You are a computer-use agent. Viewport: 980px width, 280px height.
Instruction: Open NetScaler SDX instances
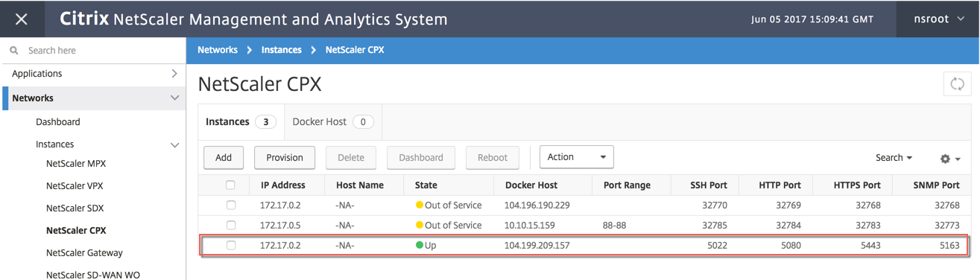point(75,209)
